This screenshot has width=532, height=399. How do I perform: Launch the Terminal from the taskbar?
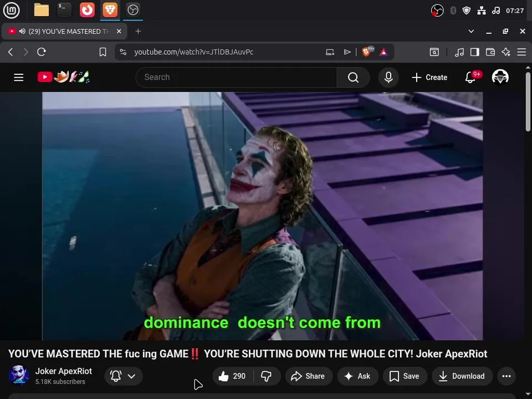pyautogui.click(x=64, y=10)
